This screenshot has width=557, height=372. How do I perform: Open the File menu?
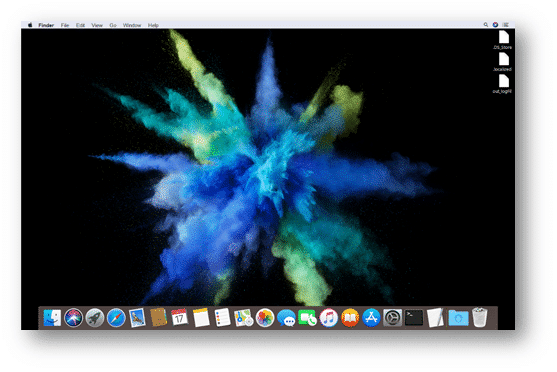(65, 25)
